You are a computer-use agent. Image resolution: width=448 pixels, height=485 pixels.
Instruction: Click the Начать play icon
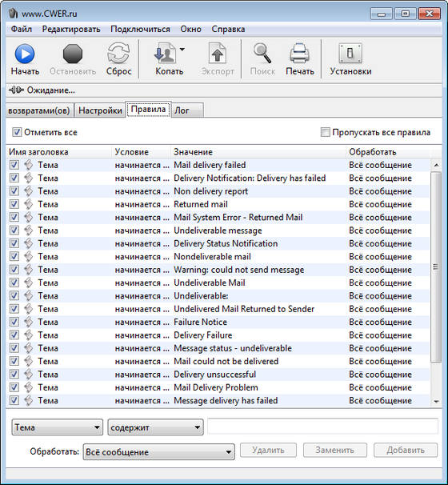[x=25, y=54]
